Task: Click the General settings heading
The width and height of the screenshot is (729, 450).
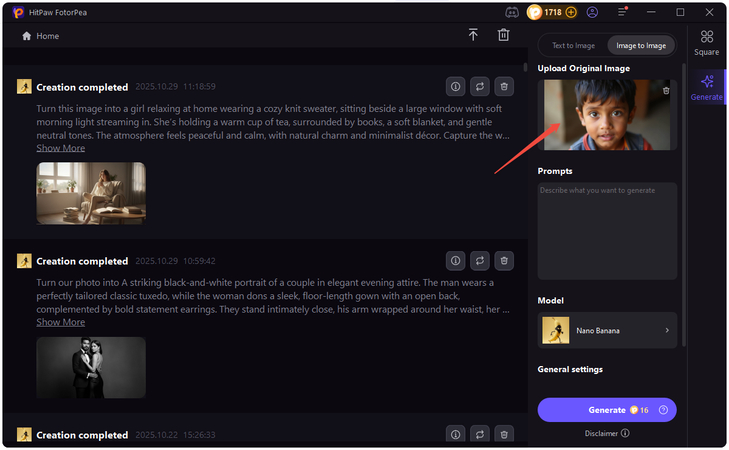Action: coord(570,370)
